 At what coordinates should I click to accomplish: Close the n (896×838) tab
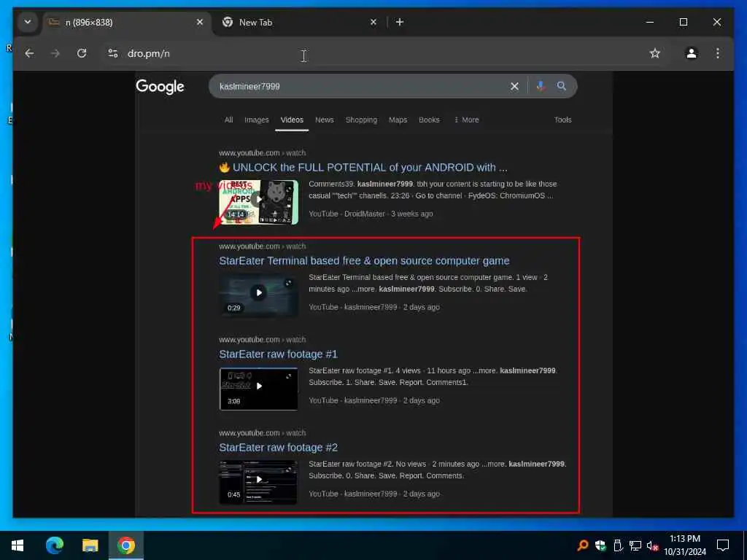click(x=200, y=22)
